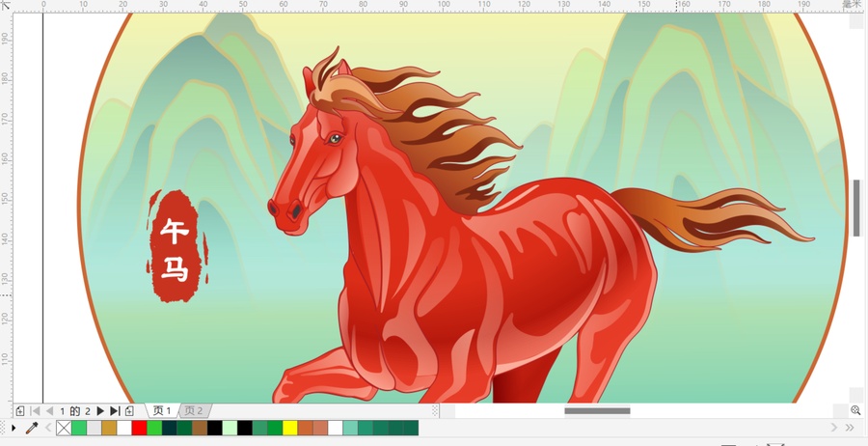Click the '1 的 2' page counter

pos(74,411)
